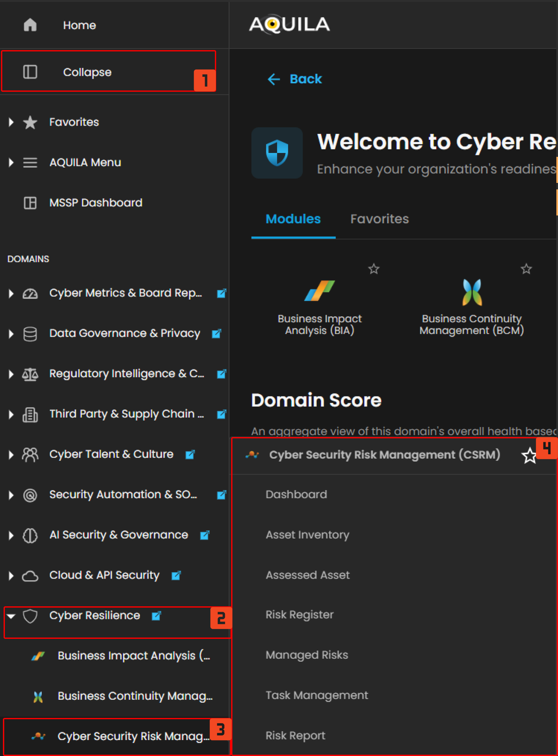The height and width of the screenshot is (756, 558).
Task: Click the Third Party building icon
Action: 30,414
